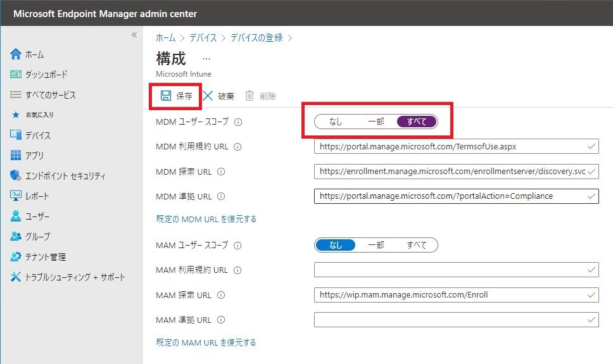Open テナント管理 in navigation menu
613x364 pixels.
coord(46,257)
